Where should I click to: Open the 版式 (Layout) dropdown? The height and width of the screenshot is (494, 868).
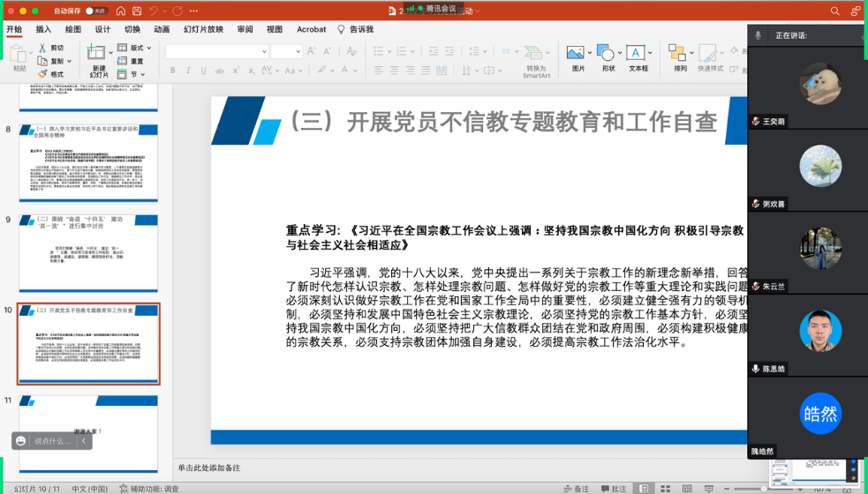(x=134, y=48)
